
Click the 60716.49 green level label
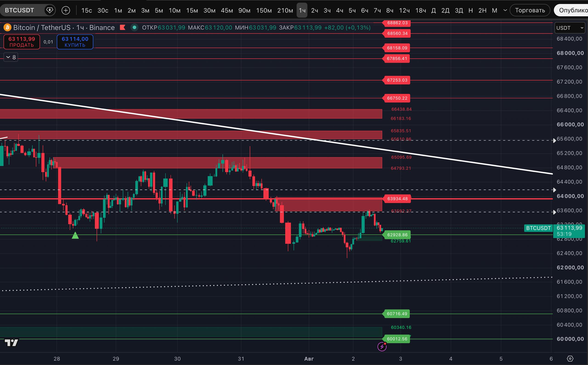click(397, 314)
